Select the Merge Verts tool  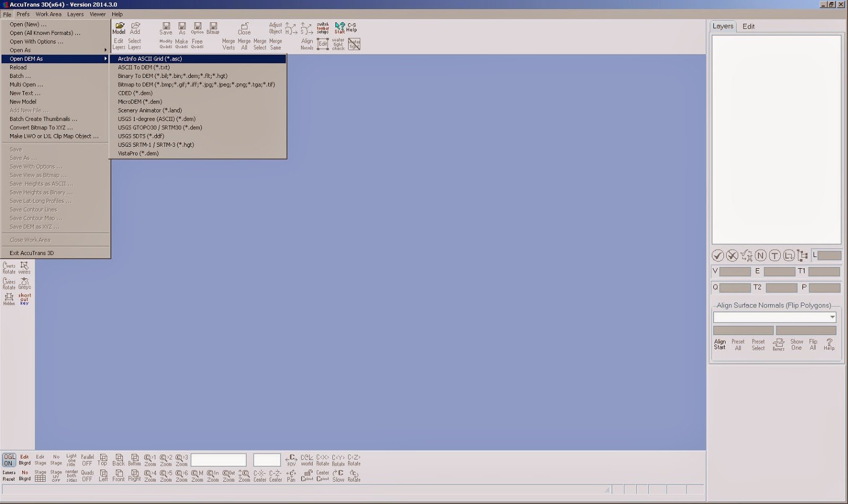(x=228, y=43)
